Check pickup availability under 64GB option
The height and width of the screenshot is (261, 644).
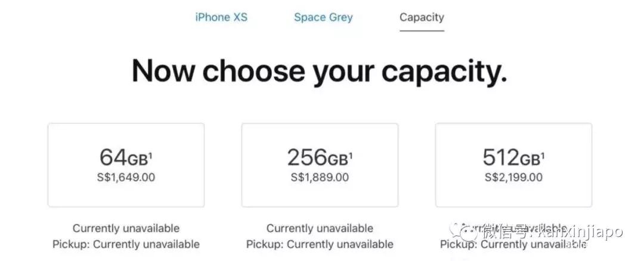pos(126,244)
